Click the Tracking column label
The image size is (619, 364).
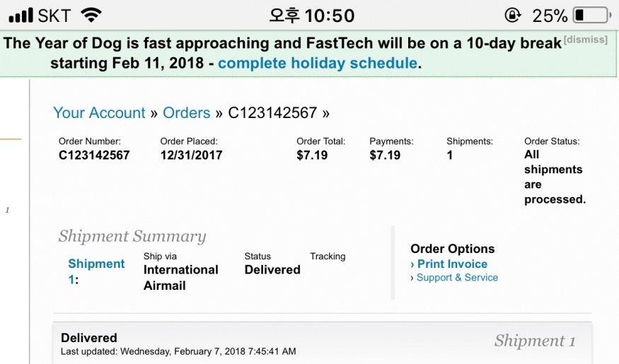coord(328,257)
